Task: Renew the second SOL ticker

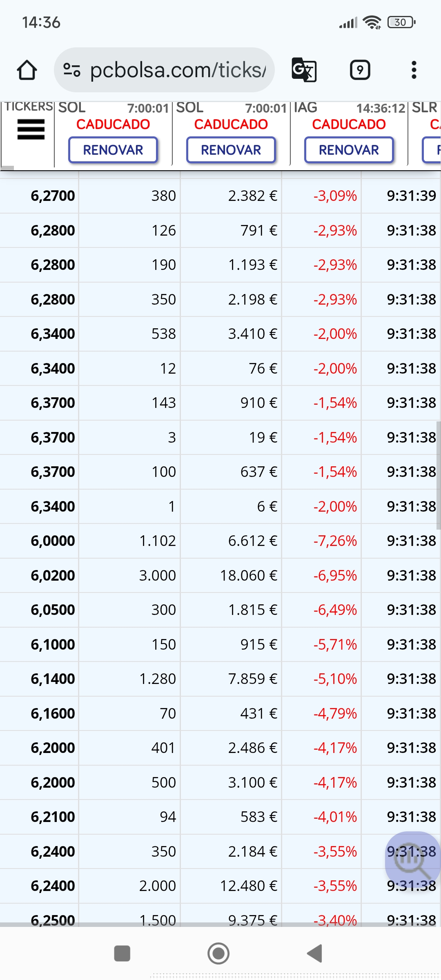Action: pyautogui.click(x=231, y=150)
